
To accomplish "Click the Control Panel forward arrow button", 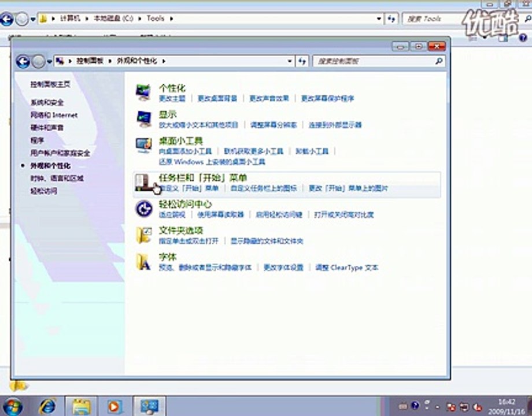I will [x=38, y=62].
